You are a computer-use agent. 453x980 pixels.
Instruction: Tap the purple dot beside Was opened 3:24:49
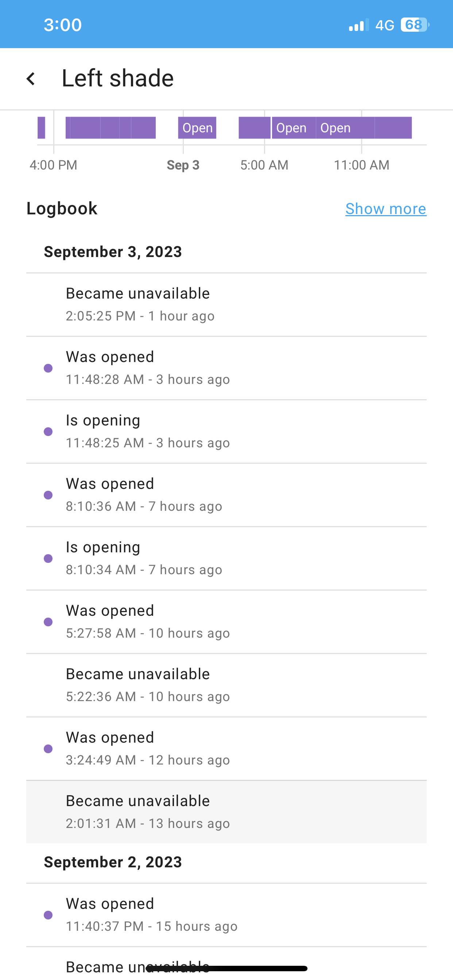[x=49, y=748]
